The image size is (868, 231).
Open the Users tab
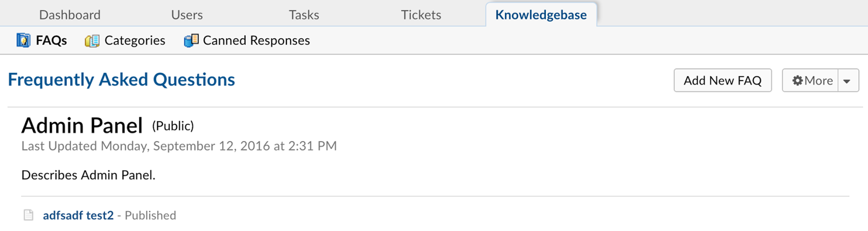click(186, 15)
